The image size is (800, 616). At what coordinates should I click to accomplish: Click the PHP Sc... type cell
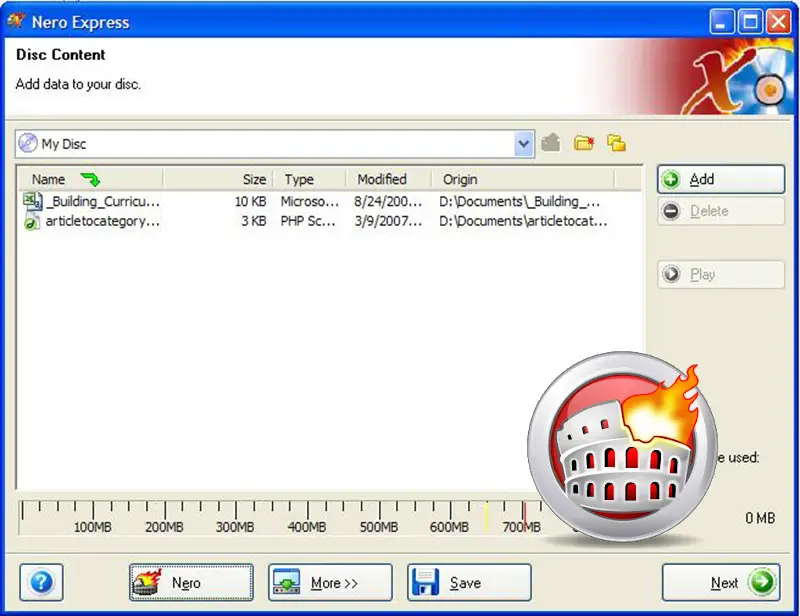[308, 221]
